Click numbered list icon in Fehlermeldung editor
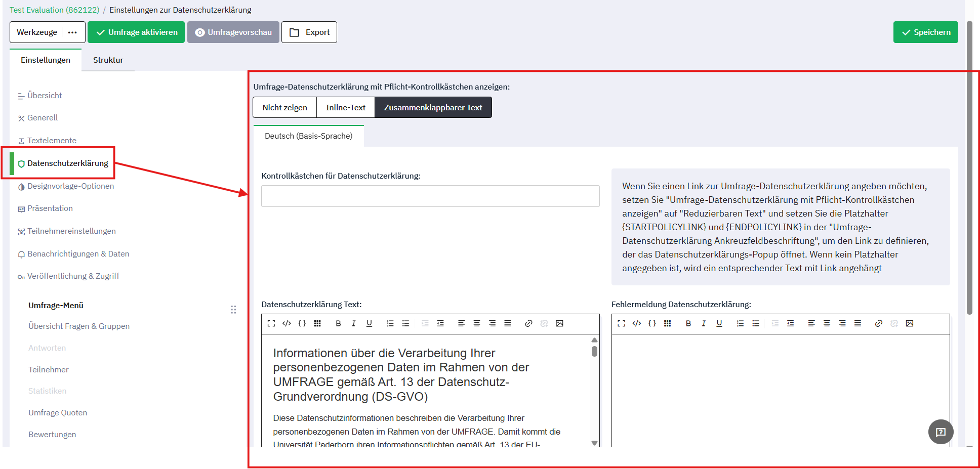 click(740, 323)
